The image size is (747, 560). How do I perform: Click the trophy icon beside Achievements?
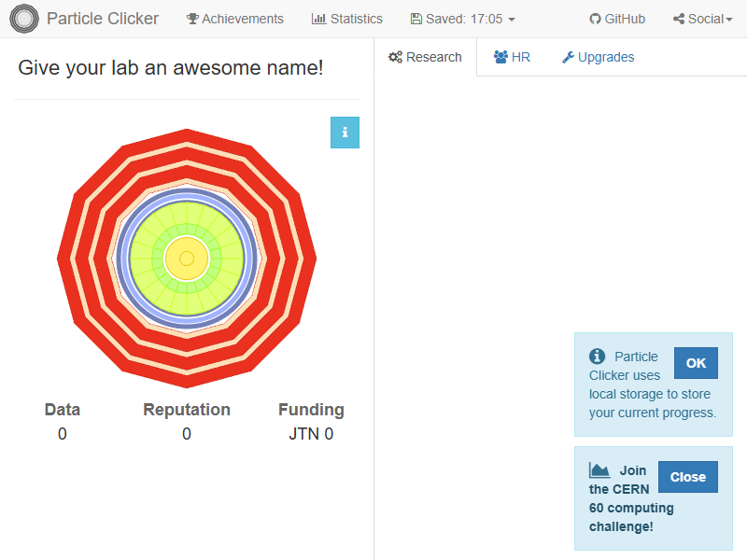(x=192, y=19)
